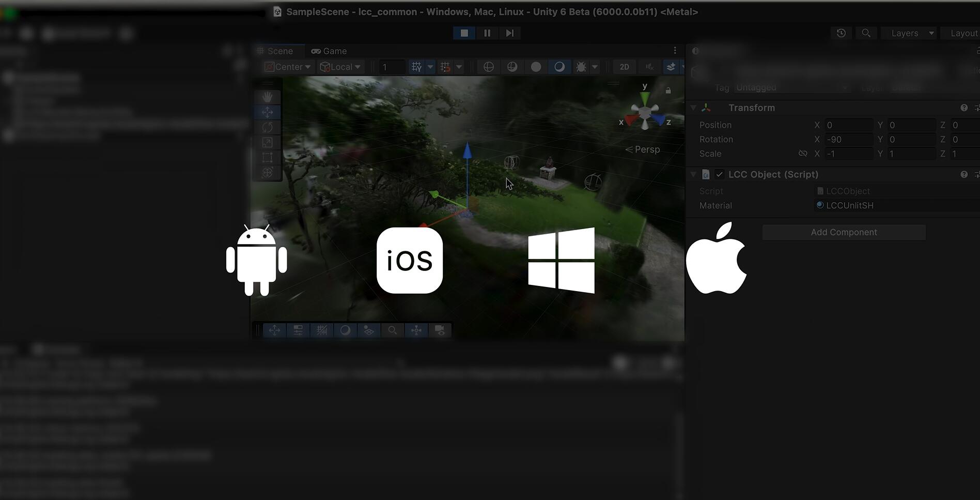This screenshot has width=980, height=500.
Task: Select the combined Transform tool
Action: (x=267, y=172)
